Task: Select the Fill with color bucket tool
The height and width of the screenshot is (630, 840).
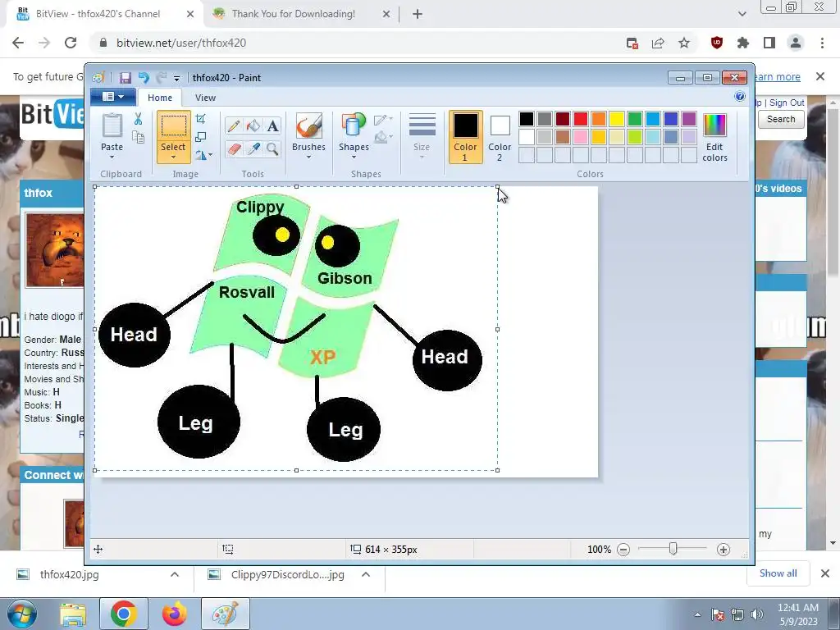Action: pos(253,126)
